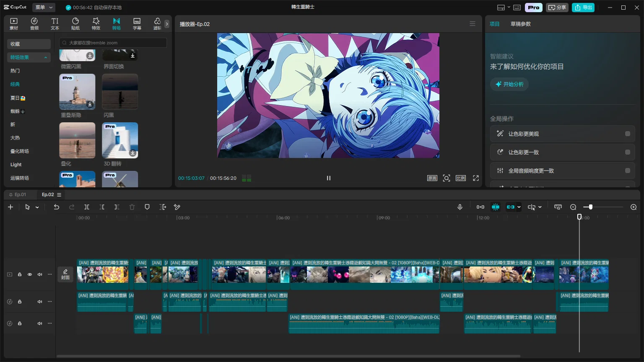
Task: Open the 特效 effects panel
Action: [96, 24]
